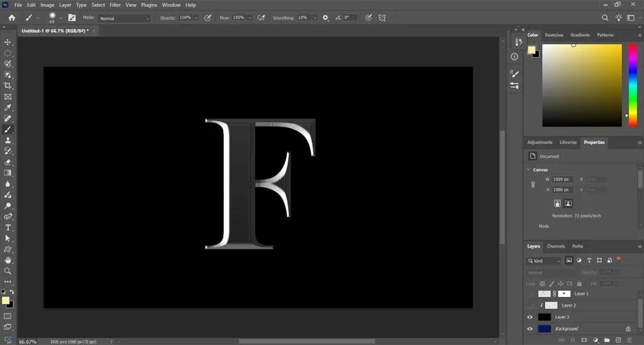Image resolution: width=644 pixels, height=345 pixels.
Task: Click the delete layer trash icon
Action: pos(629,340)
